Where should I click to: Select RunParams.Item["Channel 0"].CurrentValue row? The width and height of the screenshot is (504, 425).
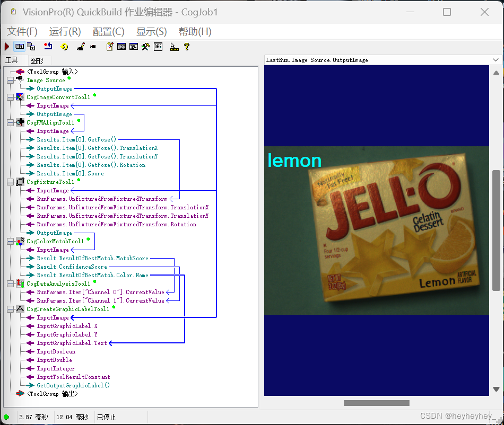tap(100, 292)
